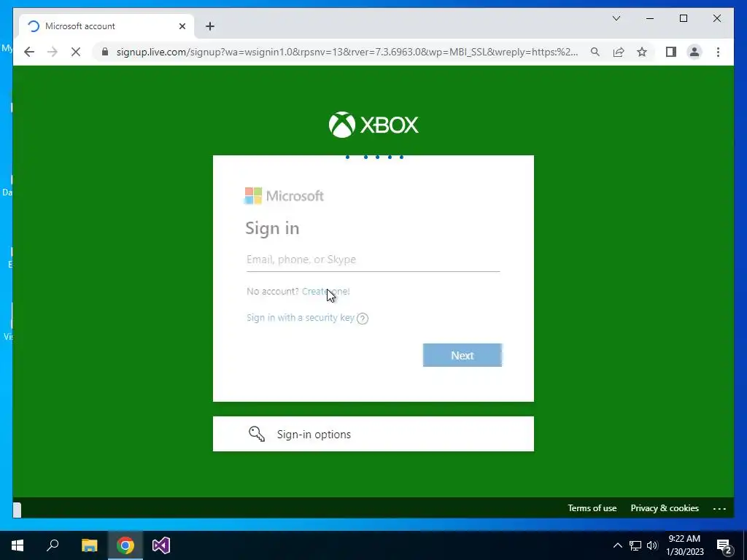
Task: Open Chrome's side panel
Action: click(x=671, y=52)
